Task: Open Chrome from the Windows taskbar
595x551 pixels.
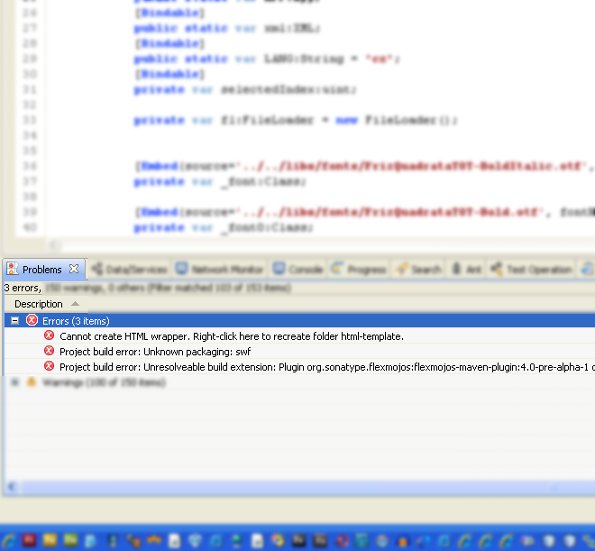Action: pos(278,540)
